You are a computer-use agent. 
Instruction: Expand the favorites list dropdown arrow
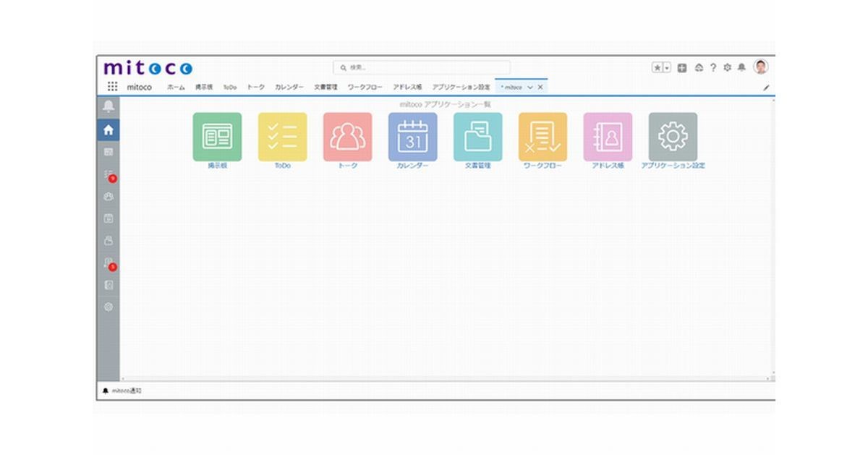point(667,67)
